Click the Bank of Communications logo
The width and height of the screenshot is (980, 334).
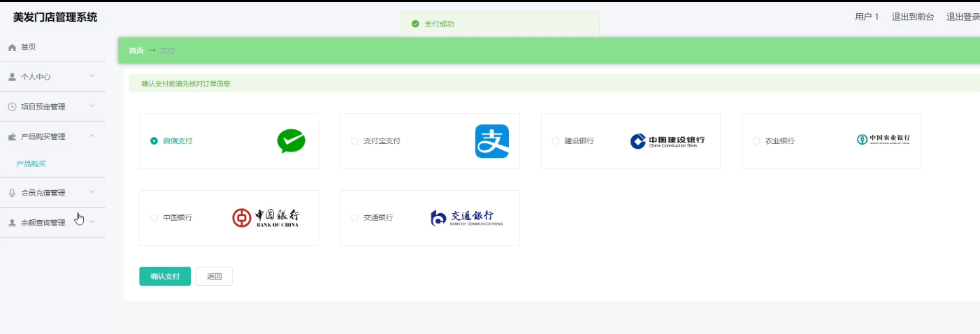click(466, 218)
